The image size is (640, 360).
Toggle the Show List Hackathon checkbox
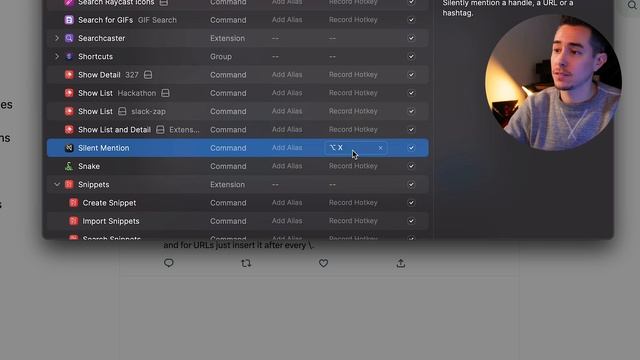click(411, 93)
